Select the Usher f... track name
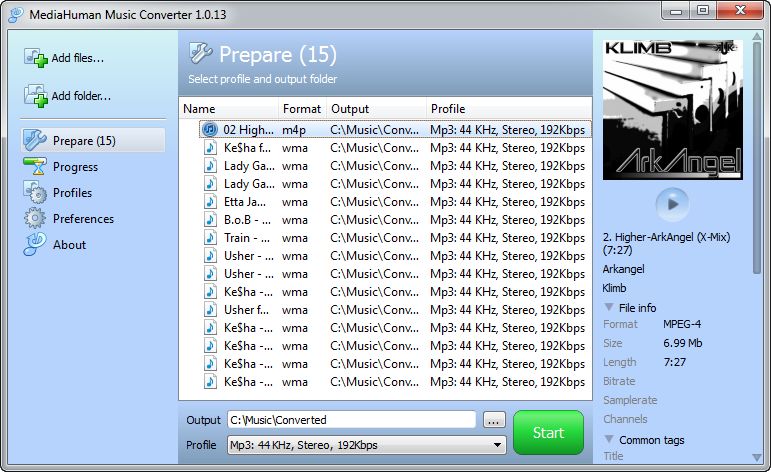771x472 pixels. [x=246, y=310]
